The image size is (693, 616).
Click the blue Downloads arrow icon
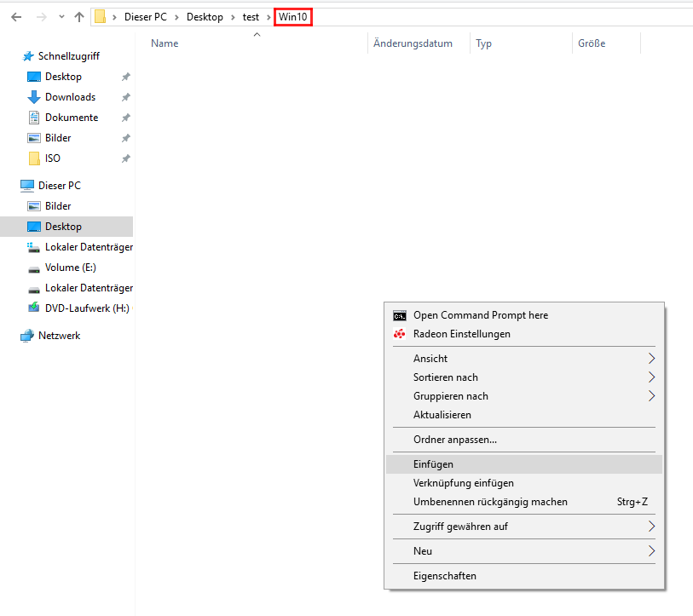34,97
